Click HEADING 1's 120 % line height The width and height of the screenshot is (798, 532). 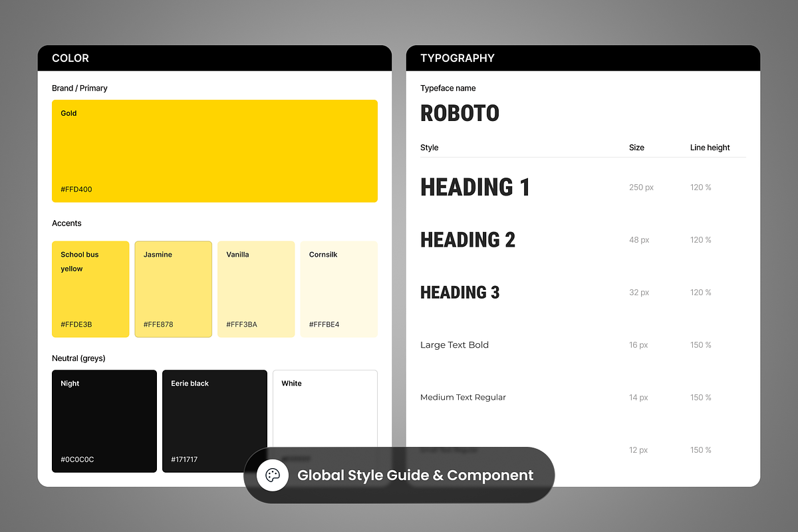[701, 188]
